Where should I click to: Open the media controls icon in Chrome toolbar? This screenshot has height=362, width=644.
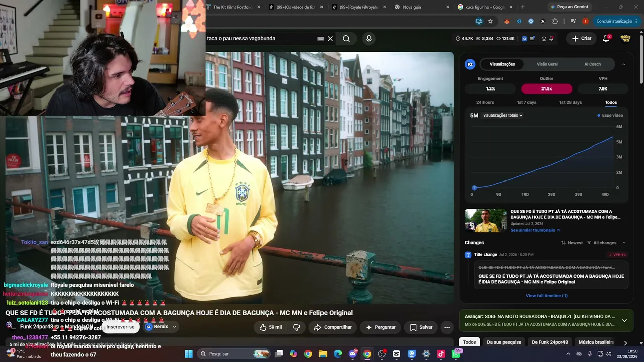click(573, 21)
